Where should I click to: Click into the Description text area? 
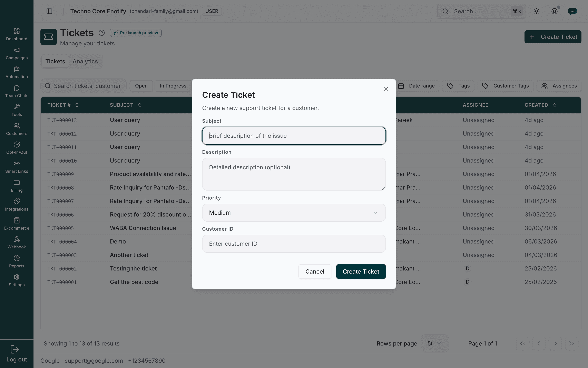click(294, 174)
